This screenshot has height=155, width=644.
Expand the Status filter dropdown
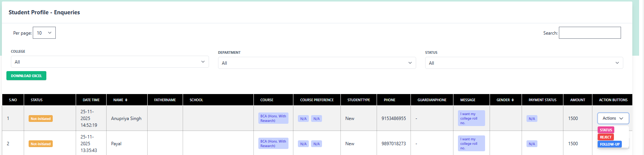(x=524, y=63)
